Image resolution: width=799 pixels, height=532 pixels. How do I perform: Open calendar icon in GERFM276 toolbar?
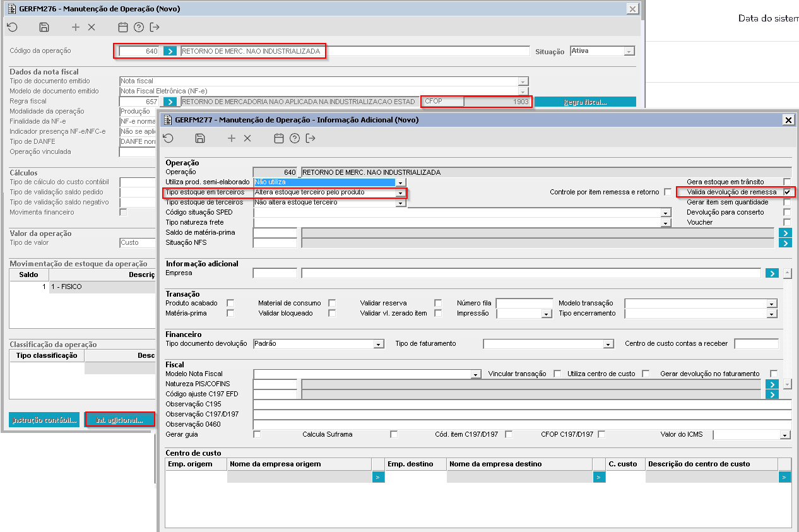pyautogui.click(x=123, y=27)
